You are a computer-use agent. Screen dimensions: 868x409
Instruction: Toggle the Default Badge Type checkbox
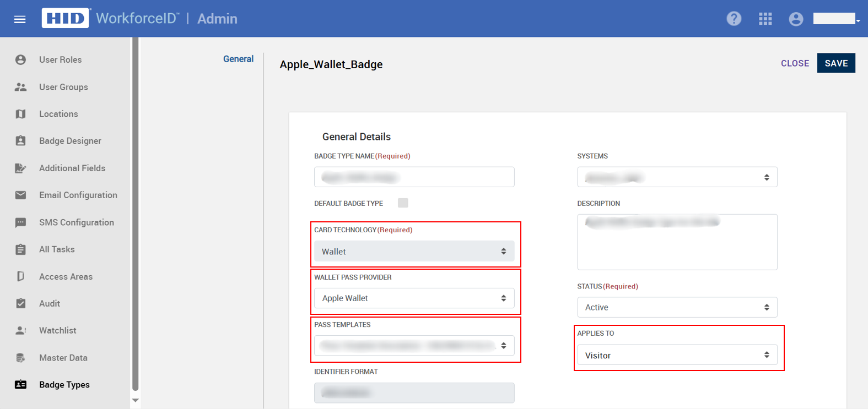pos(403,203)
